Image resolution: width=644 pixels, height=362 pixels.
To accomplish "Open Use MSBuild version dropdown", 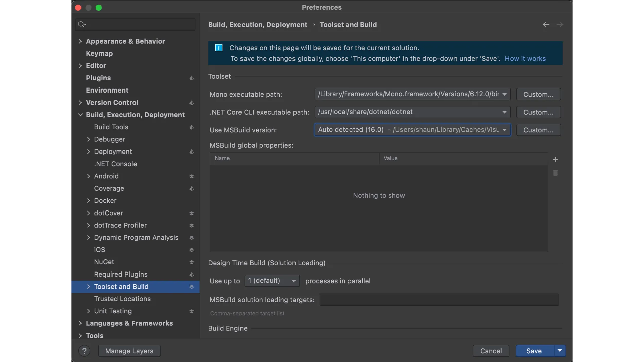I will coord(504,130).
